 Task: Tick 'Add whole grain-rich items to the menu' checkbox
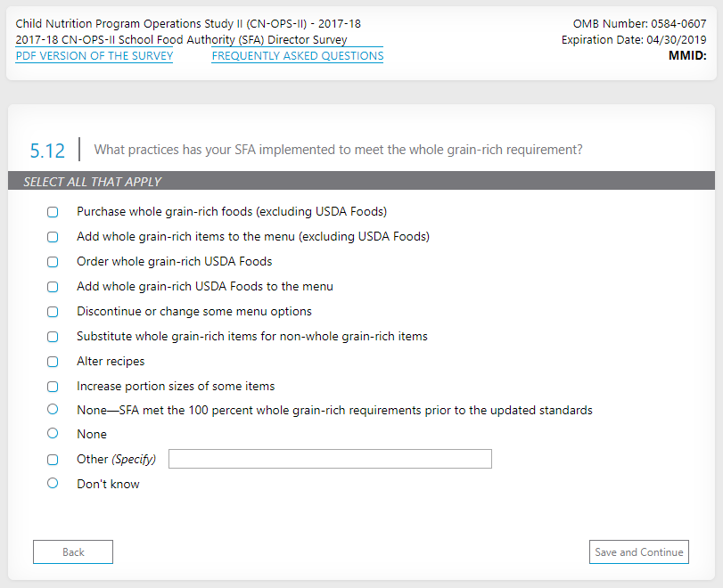click(53, 237)
